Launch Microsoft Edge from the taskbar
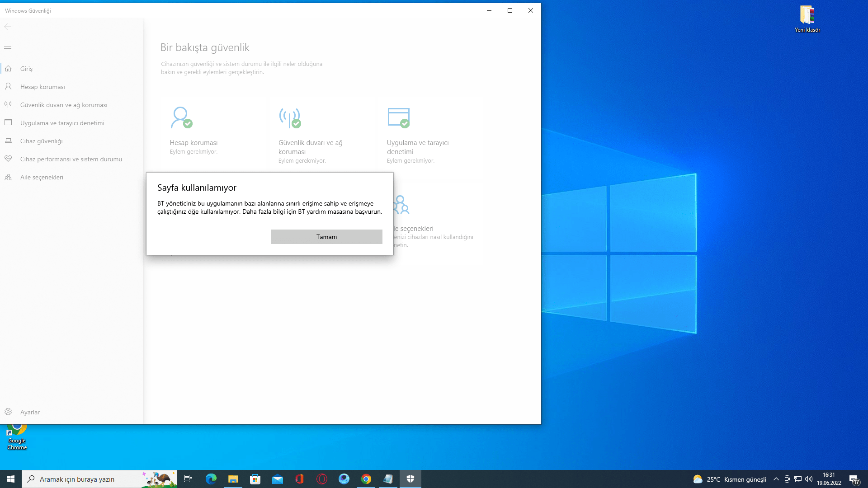868x488 pixels. pos(211,479)
